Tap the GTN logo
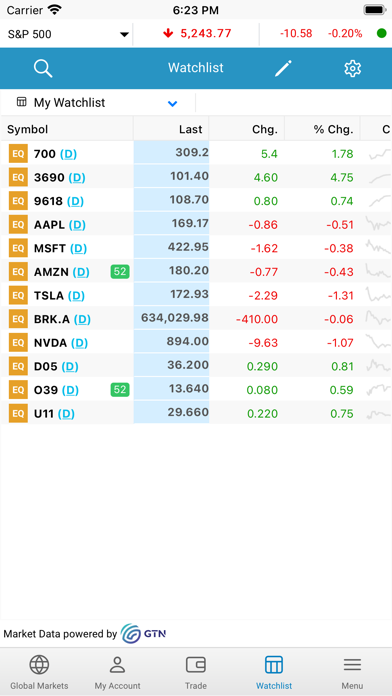The image size is (392, 696). pos(143,633)
